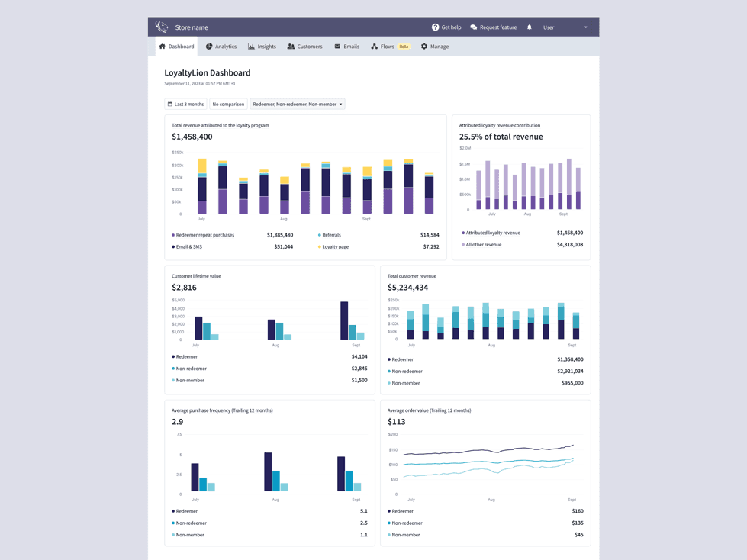The width and height of the screenshot is (747, 560).
Task: Expand the User account dropdown
Action: point(565,27)
